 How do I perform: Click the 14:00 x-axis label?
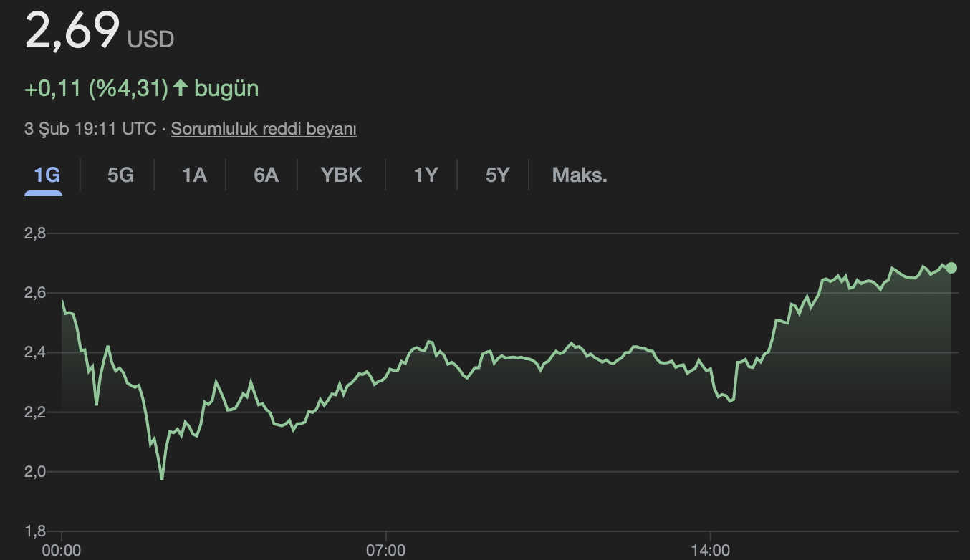pyautogui.click(x=710, y=551)
